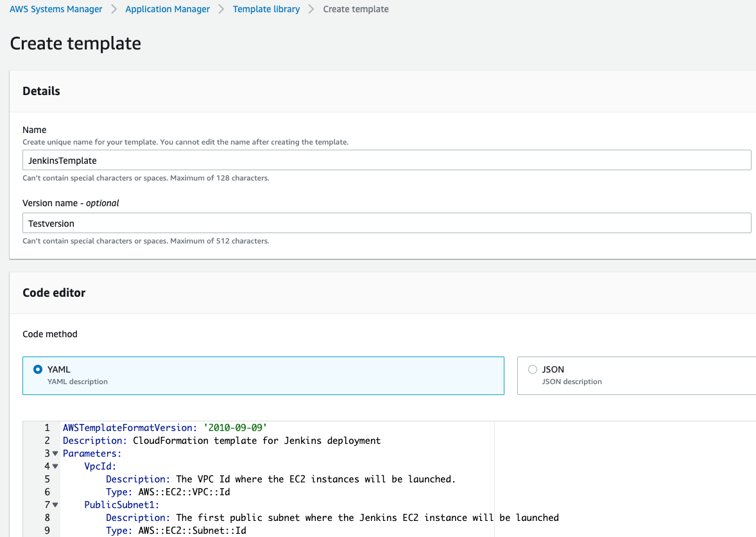Click the YAML description card
This screenshot has height=537, width=756.
pos(263,374)
